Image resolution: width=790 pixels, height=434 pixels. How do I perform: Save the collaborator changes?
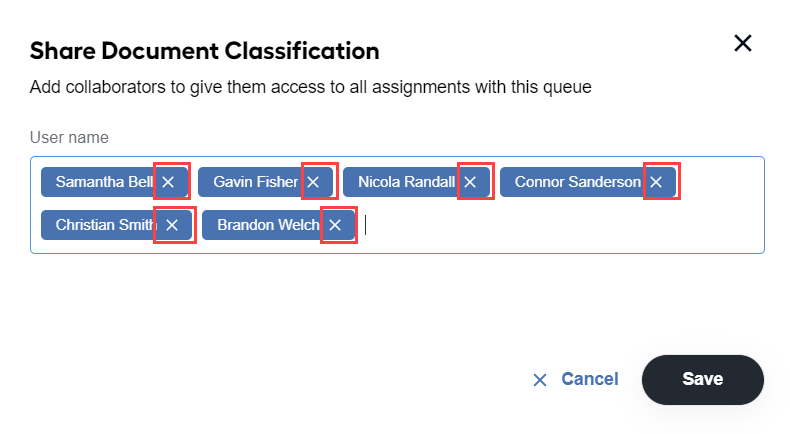[x=703, y=380]
